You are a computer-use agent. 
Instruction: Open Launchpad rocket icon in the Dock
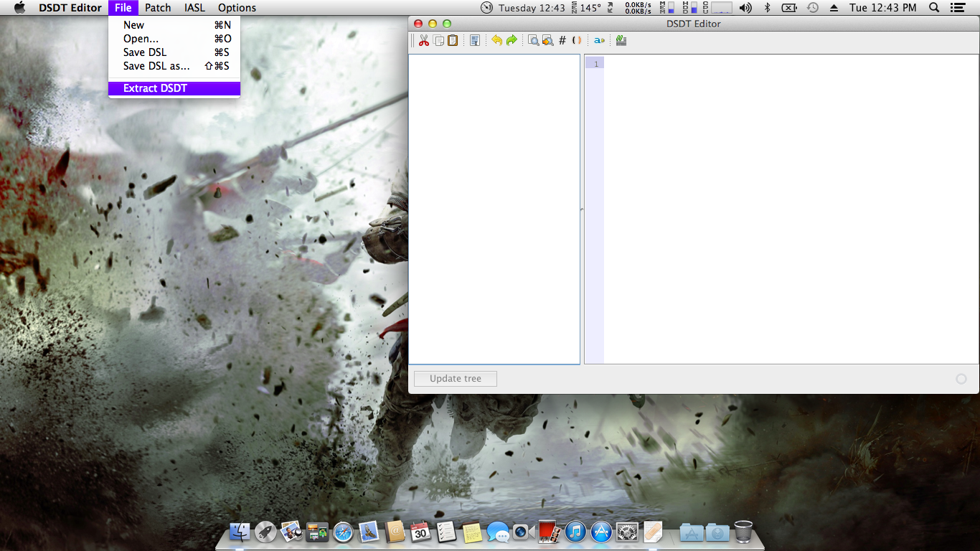click(x=265, y=532)
